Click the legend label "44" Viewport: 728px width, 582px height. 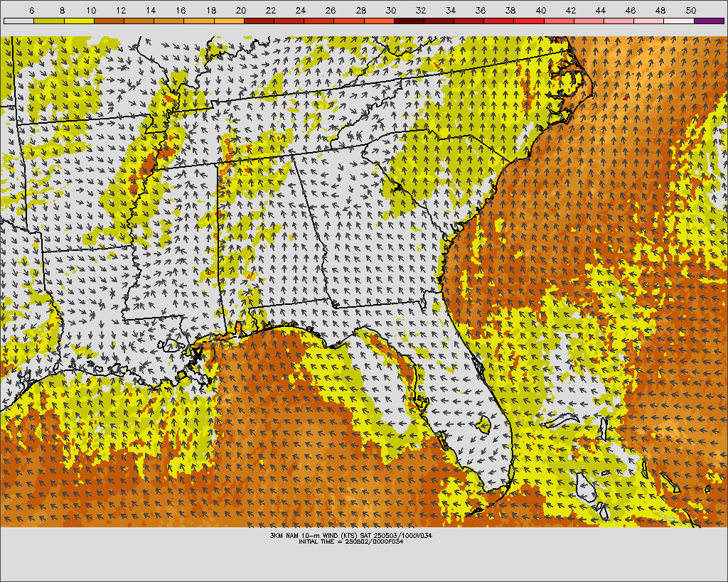[601, 10]
